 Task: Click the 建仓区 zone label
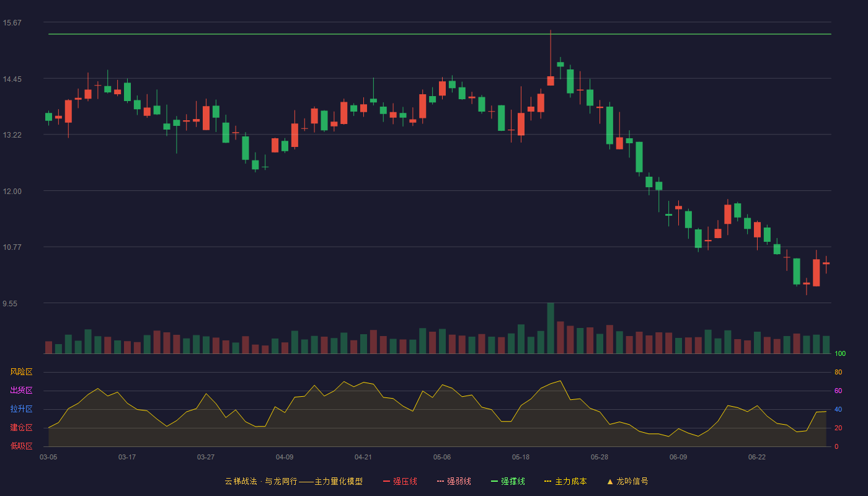click(x=21, y=428)
